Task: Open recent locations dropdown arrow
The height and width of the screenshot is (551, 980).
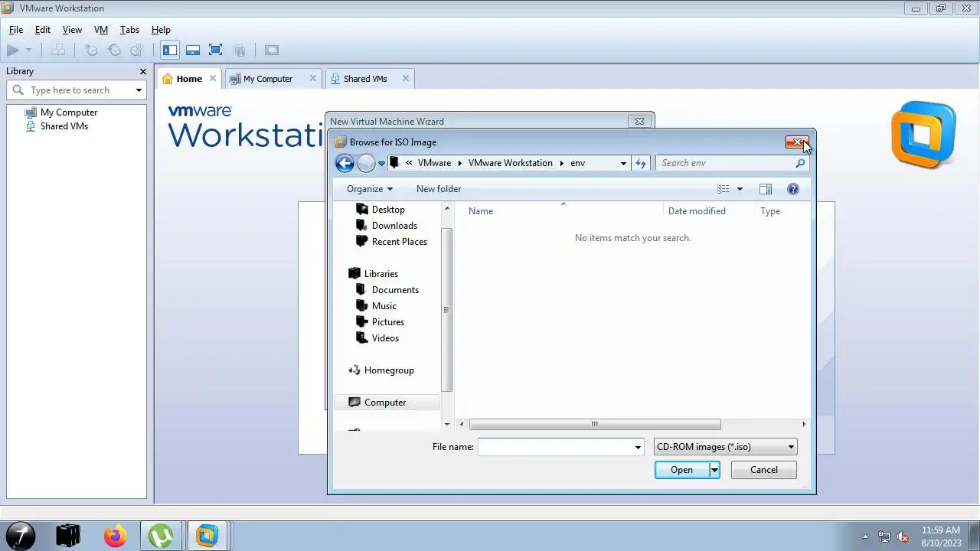Action: pos(381,164)
